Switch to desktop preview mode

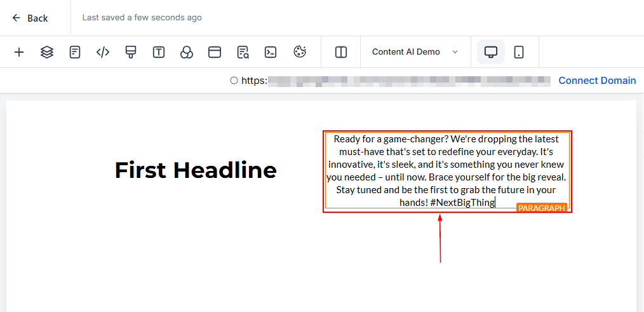[491, 52]
